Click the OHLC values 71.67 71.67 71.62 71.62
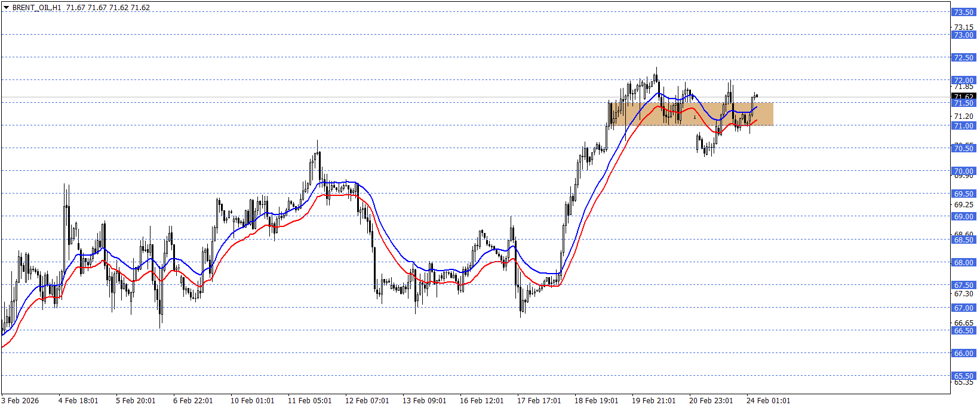Image resolution: width=980 pixels, height=408 pixels. coord(108,8)
